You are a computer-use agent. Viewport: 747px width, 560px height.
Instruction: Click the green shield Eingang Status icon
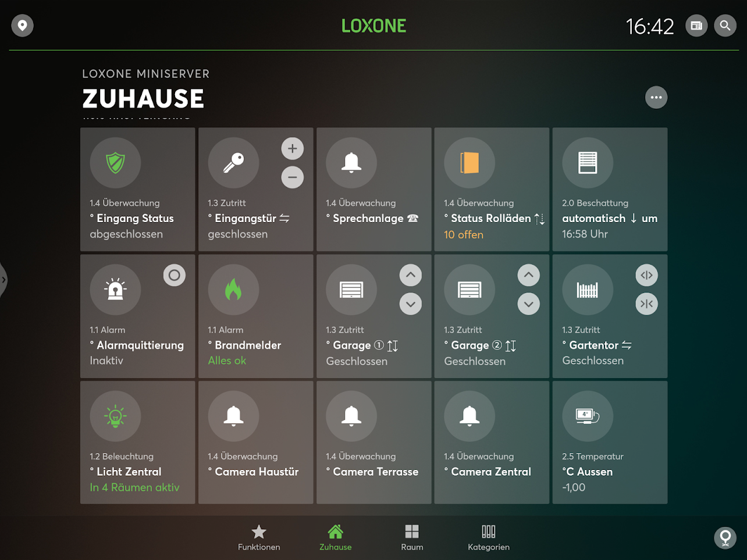pyautogui.click(x=115, y=163)
